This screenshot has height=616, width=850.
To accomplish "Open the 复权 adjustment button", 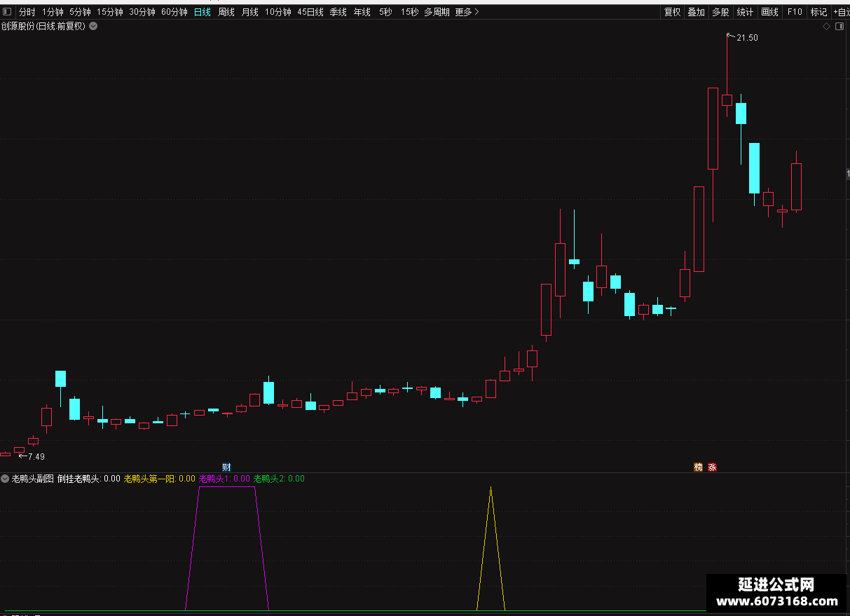I will (673, 12).
